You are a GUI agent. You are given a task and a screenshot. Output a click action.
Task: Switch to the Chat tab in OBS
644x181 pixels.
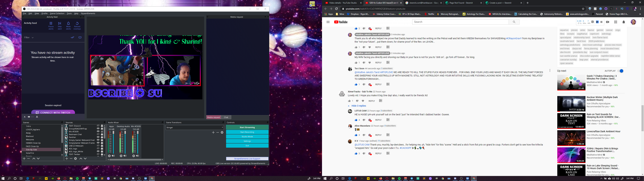pos(226,117)
